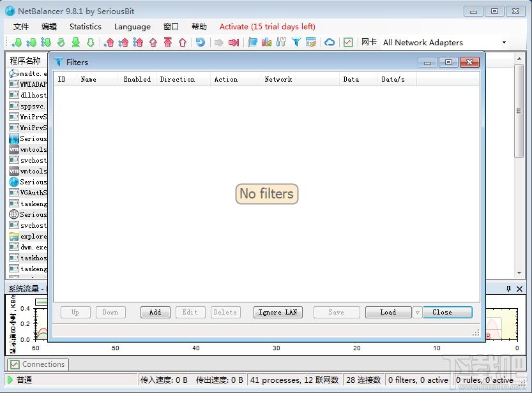Set high download priority (green arrow, three dots)
The height and width of the screenshot is (393, 532).
(x=46, y=42)
